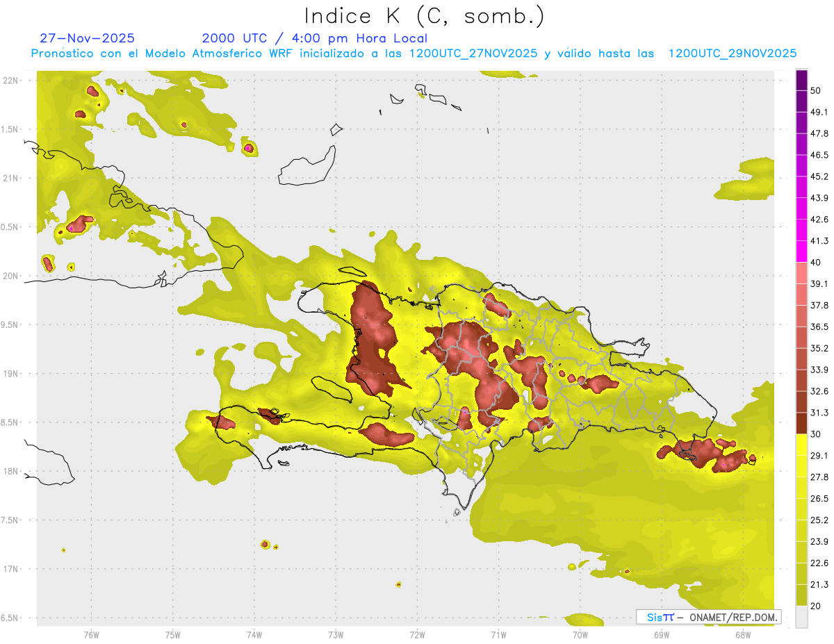Image resolution: width=834 pixels, height=644 pixels.
Task: Click the '76W' longitude label
Action: pyautogui.click(x=91, y=634)
